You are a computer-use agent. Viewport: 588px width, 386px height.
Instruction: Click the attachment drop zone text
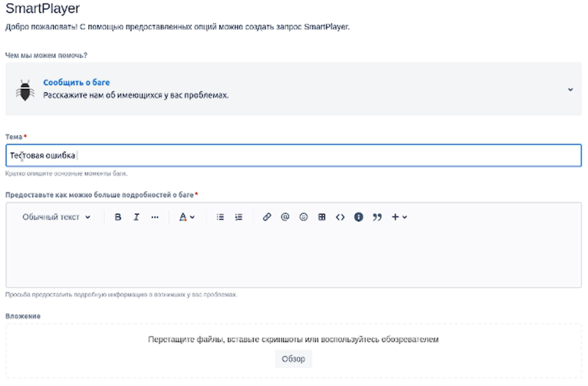pyautogui.click(x=293, y=339)
